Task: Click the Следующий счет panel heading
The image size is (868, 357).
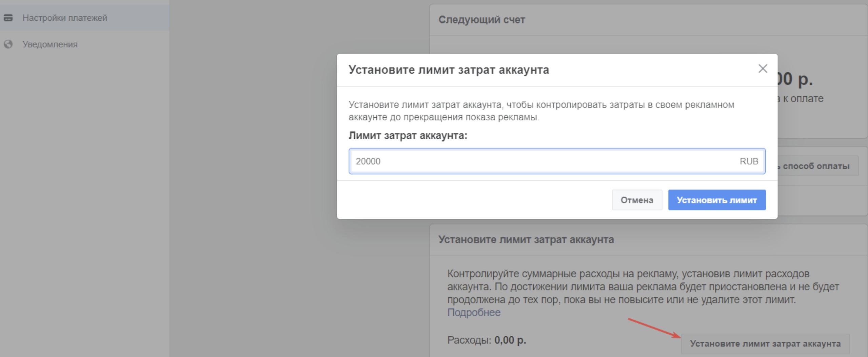Action: tap(481, 20)
